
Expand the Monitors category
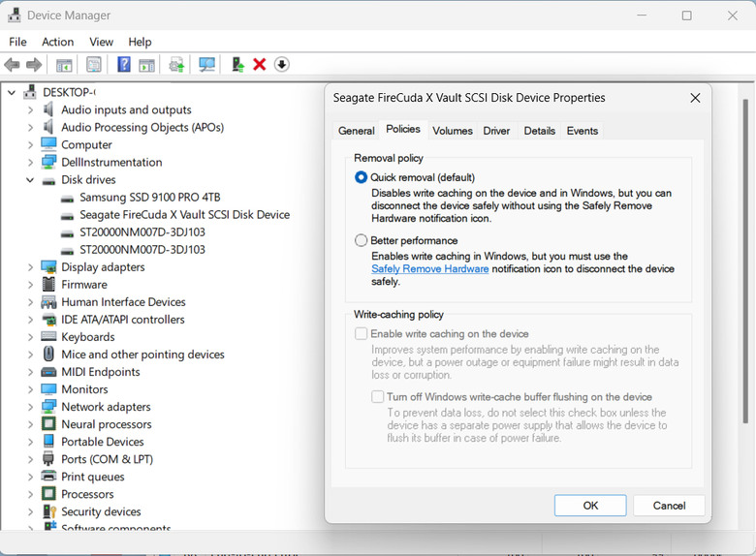(x=30, y=389)
